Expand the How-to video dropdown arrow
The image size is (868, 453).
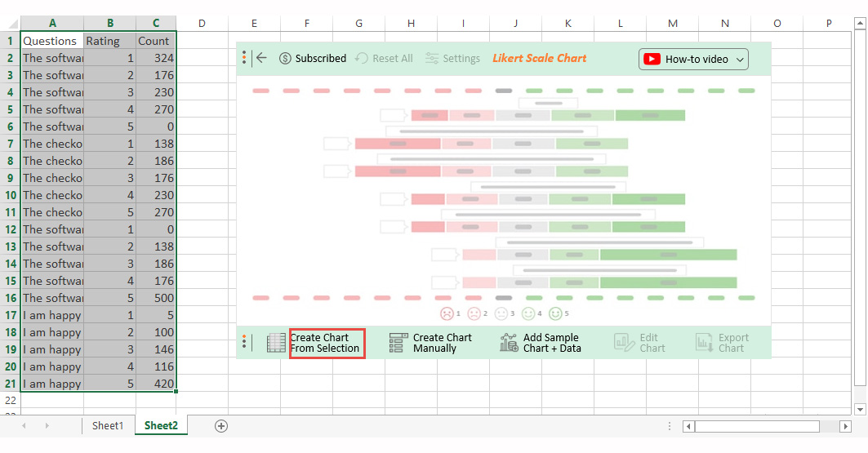coord(740,60)
